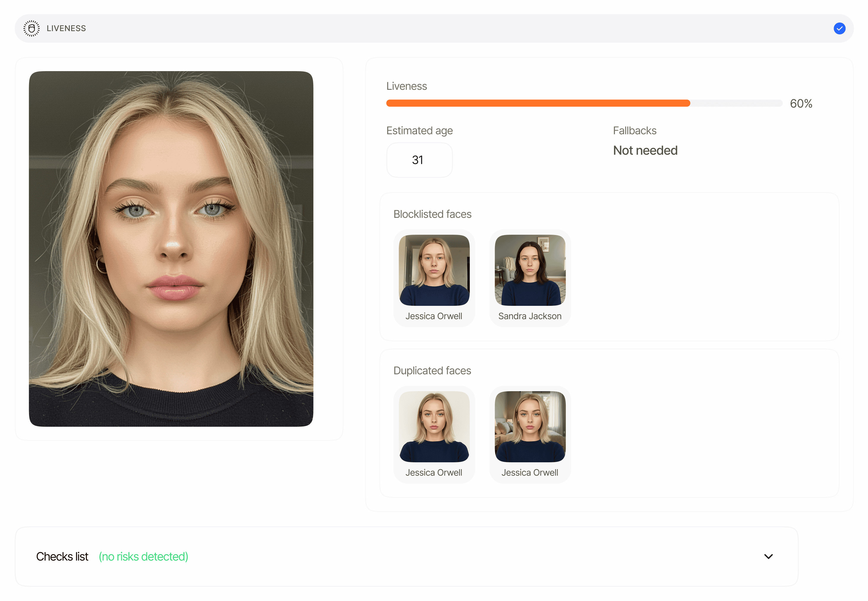Select first duplicated Jessica Orwell thumbnail
The height and width of the screenshot is (601, 868).
click(x=434, y=426)
